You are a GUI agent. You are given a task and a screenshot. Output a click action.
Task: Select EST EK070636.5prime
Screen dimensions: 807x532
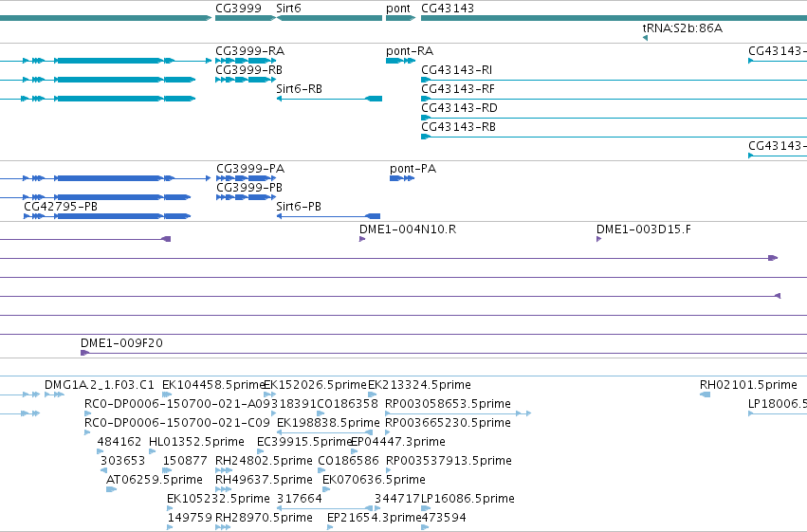[326, 490]
